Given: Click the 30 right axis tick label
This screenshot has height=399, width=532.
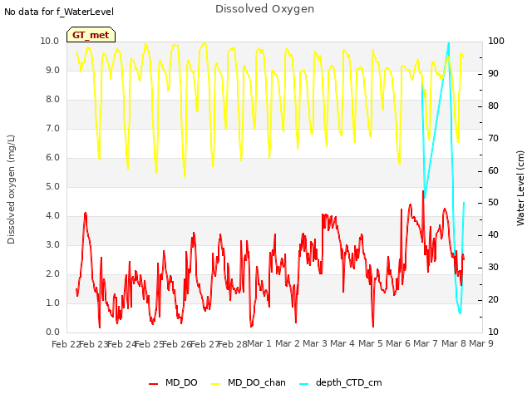Looking at the screenshot, I should pos(493,268).
